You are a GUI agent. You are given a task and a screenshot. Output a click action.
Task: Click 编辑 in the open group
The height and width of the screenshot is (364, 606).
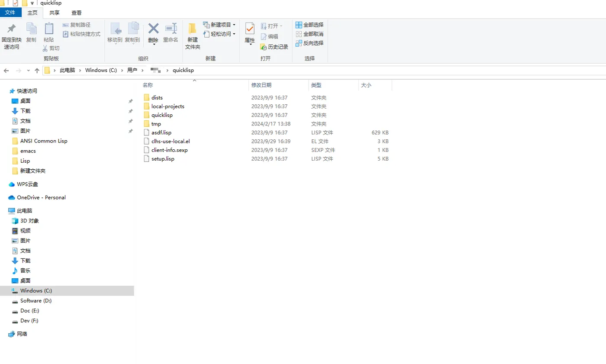(269, 36)
